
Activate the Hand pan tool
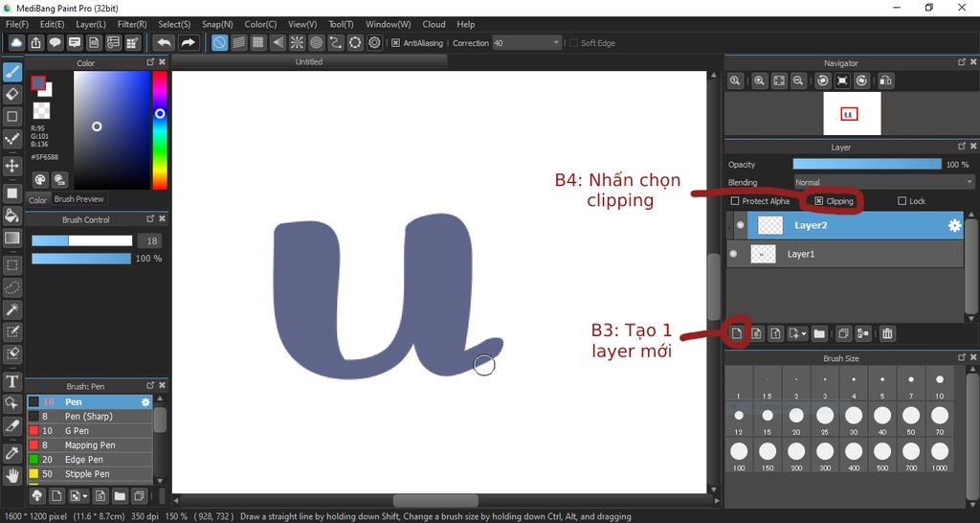point(11,475)
